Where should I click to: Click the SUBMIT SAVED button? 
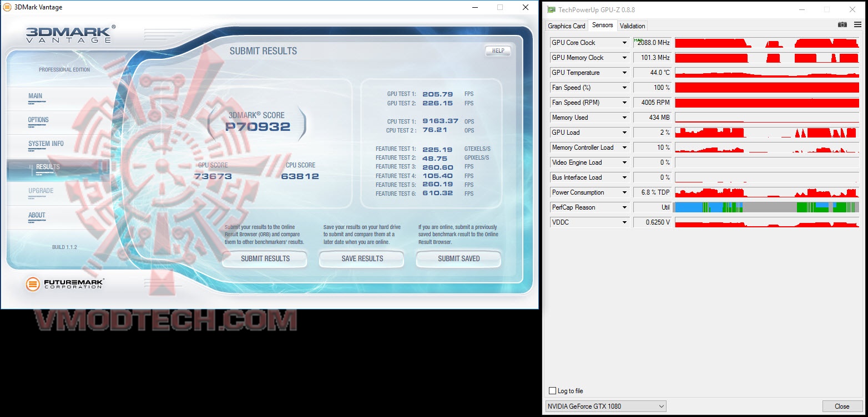(458, 258)
